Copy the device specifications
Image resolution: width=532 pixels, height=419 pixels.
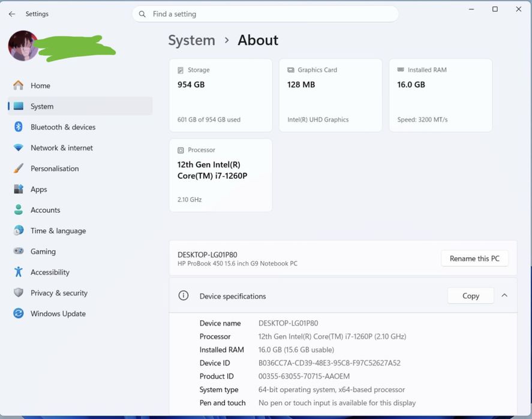(x=471, y=296)
